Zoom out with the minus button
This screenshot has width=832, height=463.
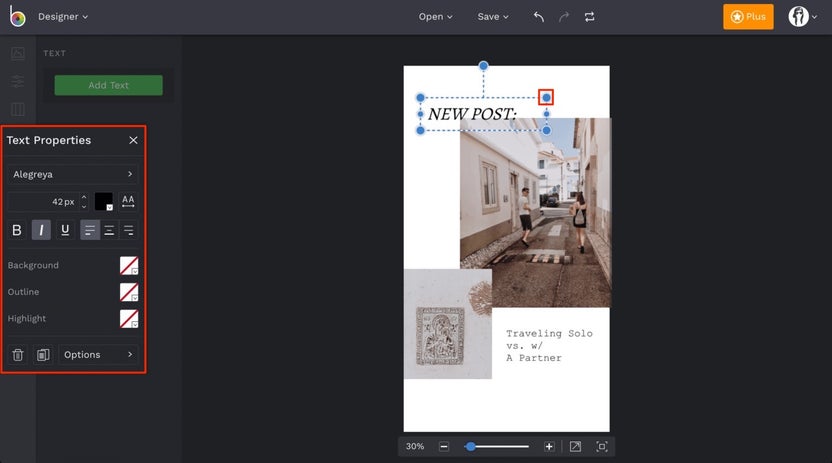444,447
